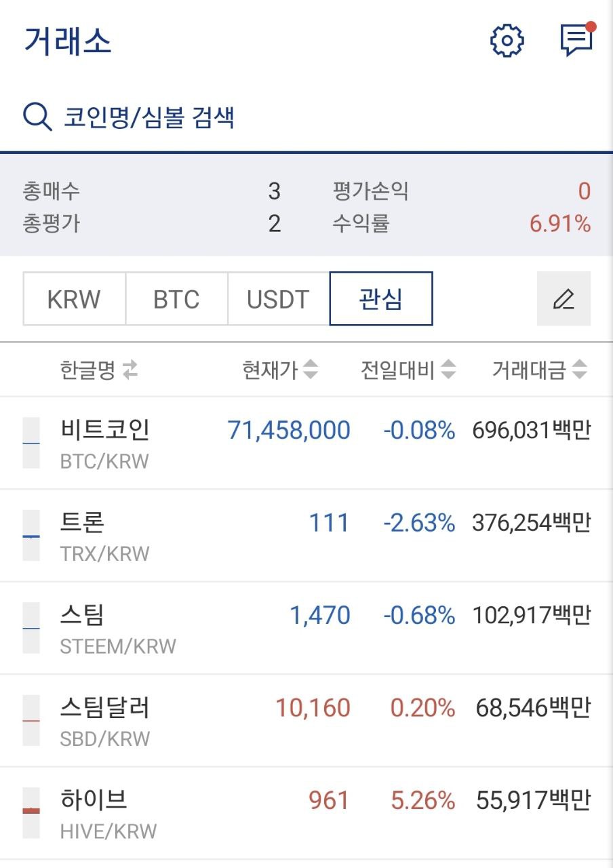Tap the magnifier search icon
This screenshot has width=613, height=868.
[37, 117]
